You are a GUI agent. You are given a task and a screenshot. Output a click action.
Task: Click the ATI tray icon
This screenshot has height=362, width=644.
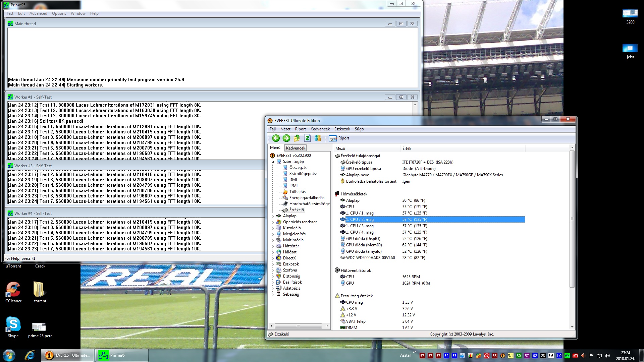pyautogui.click(x=575, y=356)
